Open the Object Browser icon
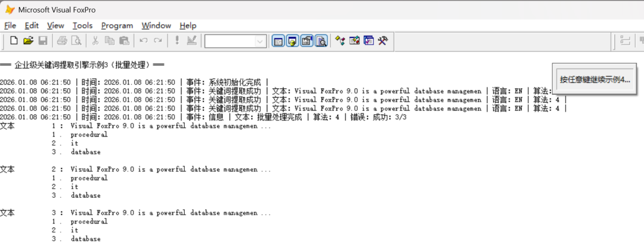The height and width of the screenshot is (252, 644). click(354, 41)
